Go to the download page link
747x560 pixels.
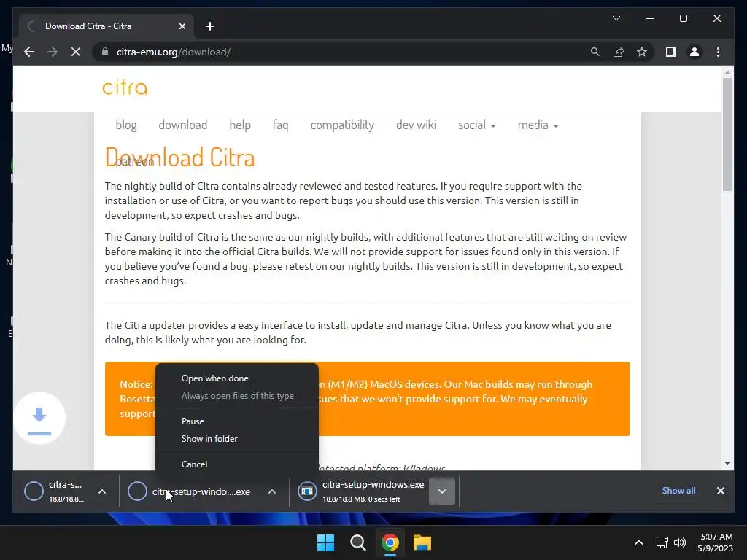point(183,125)
